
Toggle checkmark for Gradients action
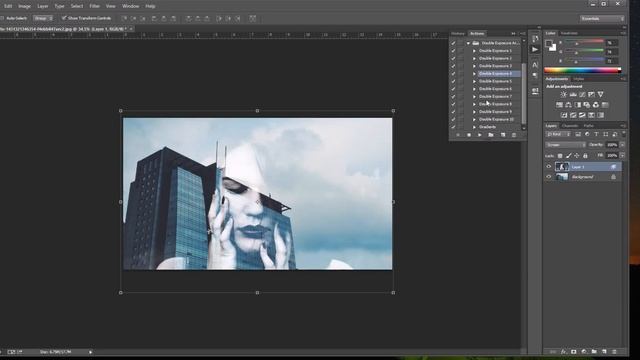(x=453, y=127)
